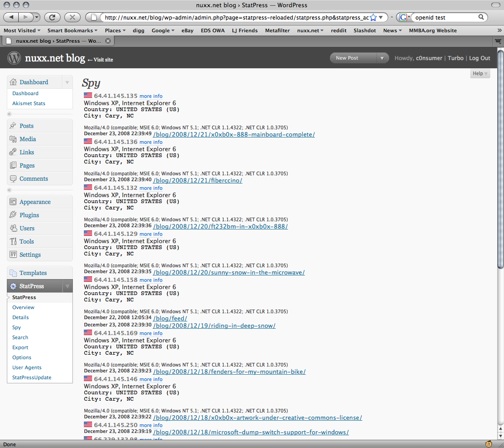The height and width of the screenshot is (448, 504).
Task: Click the US flag beside 64.41.145.135
Action: click(88, 95)
